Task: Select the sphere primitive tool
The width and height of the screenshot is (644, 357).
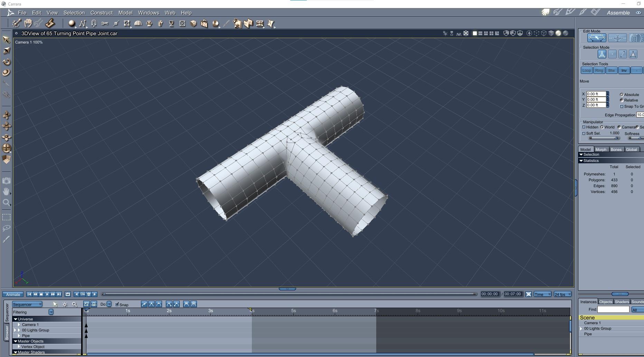Action: 72,23
